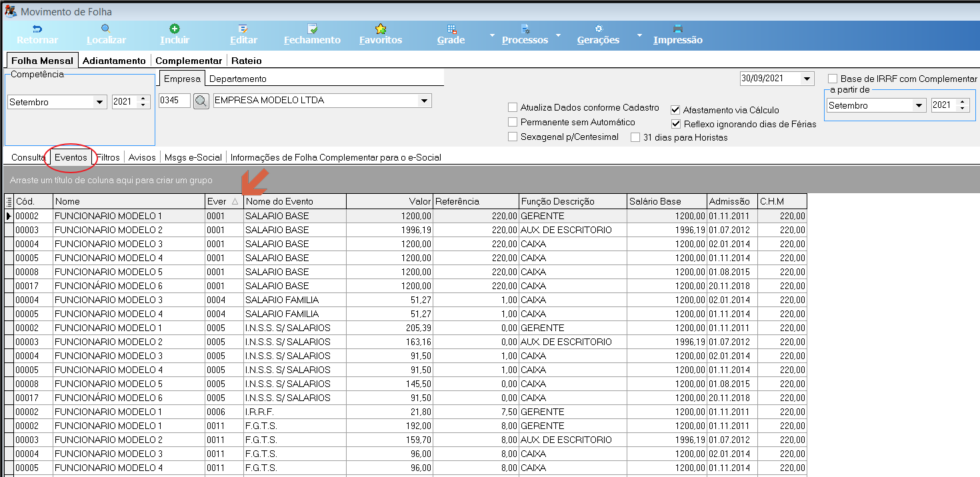Sort by the Ever column header
This screenshot has width=980, height=477.
click(x=224, y=201)
